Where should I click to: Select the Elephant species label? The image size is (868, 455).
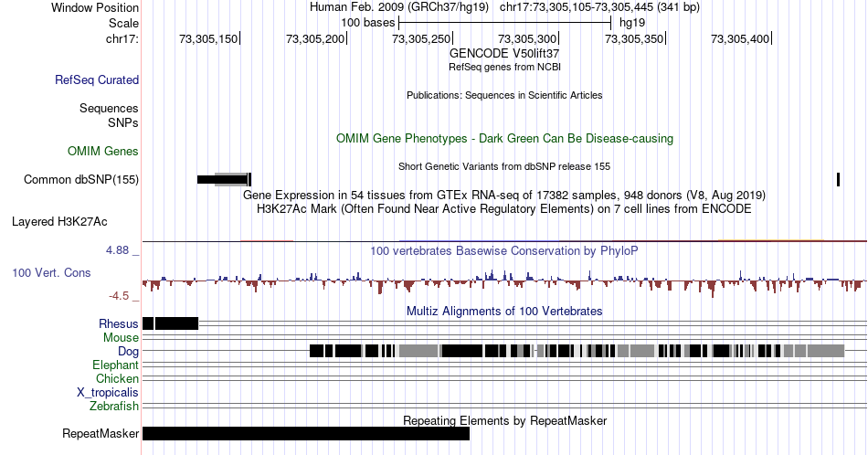116,365
